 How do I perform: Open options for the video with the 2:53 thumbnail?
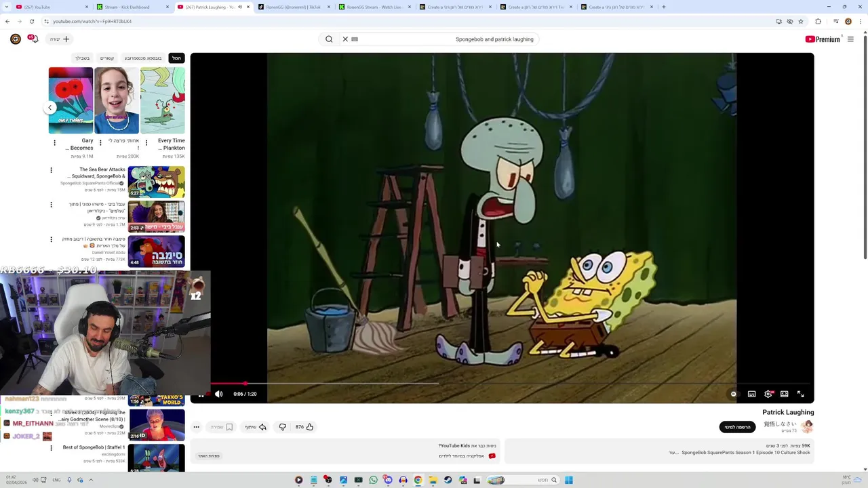coord(51,205)
